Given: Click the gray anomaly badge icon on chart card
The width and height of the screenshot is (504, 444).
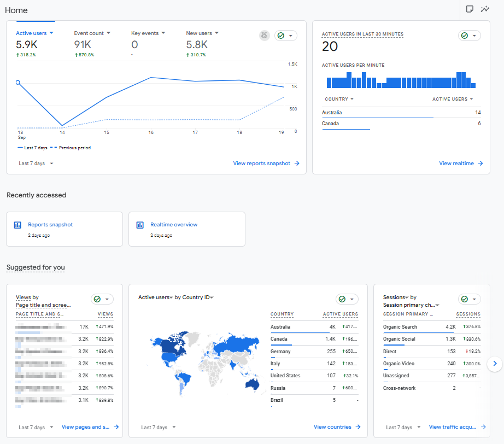Looking at the screenshot, I should (x=265, y=36).
